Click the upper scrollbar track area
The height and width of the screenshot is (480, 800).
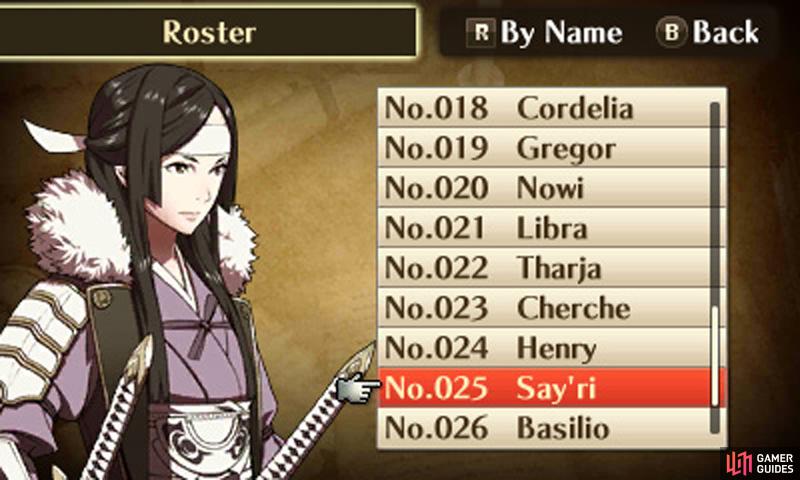715,204
